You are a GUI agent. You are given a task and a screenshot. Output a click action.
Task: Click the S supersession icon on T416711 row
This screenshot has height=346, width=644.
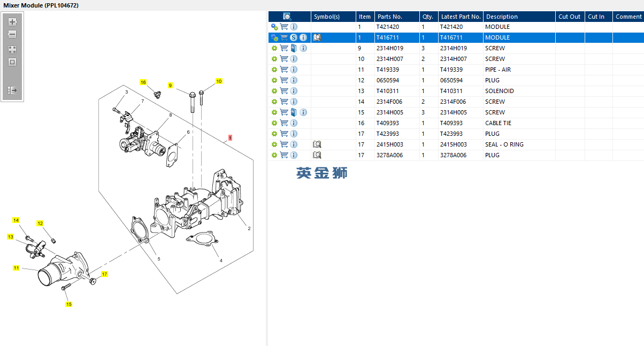[293, 37]
